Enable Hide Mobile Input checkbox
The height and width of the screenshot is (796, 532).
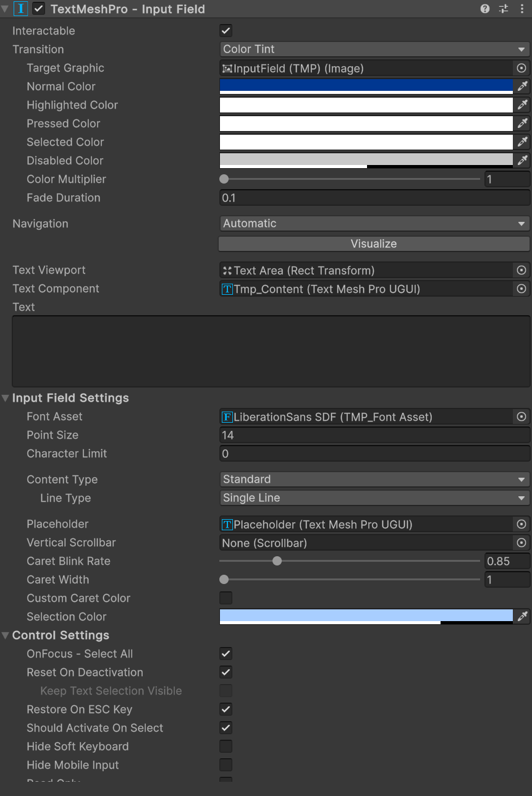[x=226, y=765]
